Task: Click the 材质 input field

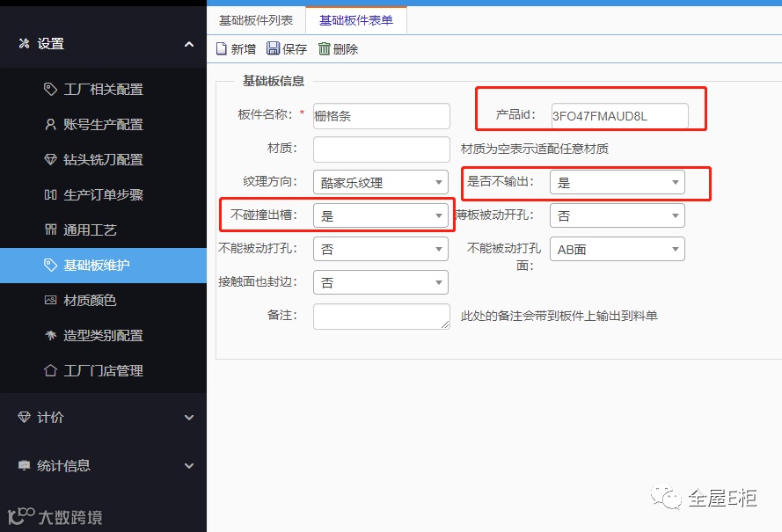Action: tap(382, 149)
